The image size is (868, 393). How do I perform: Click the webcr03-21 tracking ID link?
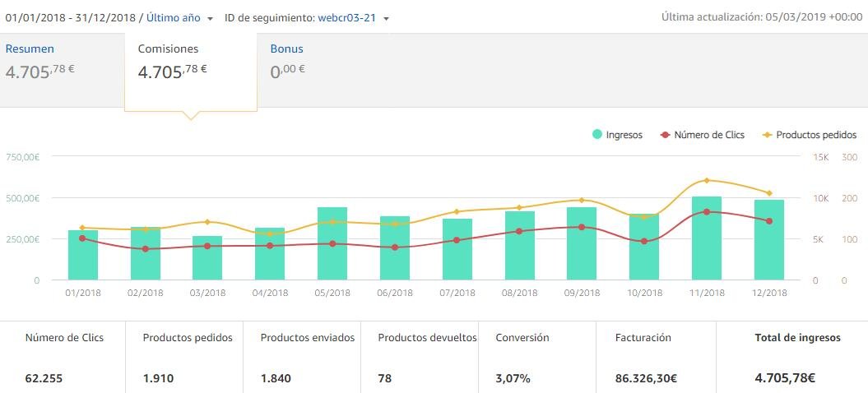pyautogui.click(x=346, y=18)
